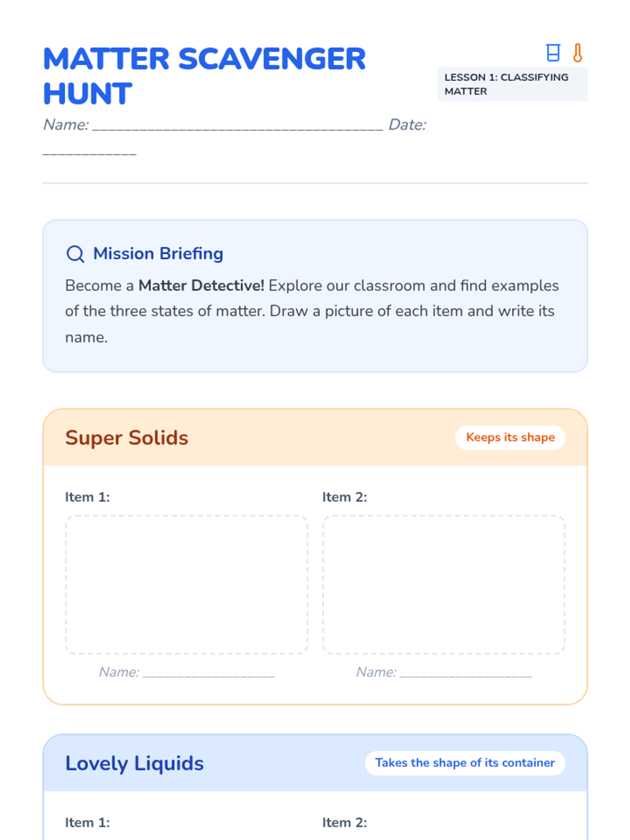Select the Lesson 1: Classifying Matter badge
Screen dimensions: 630x840
click(x=512, y=85)
